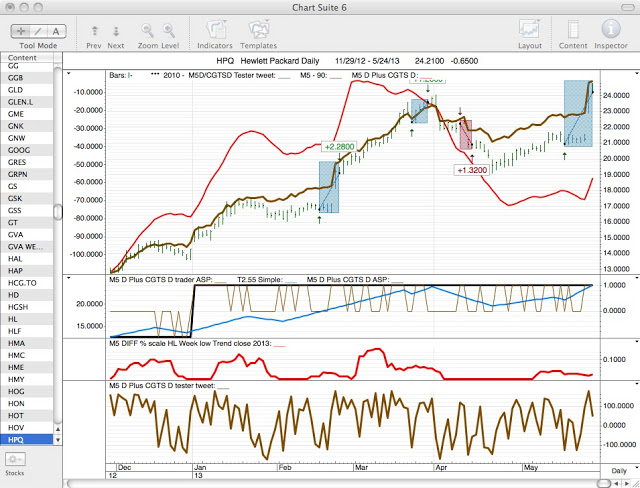
Task: Click the HPQ Hewlett Packard Daily title
Action: (267, 61)
